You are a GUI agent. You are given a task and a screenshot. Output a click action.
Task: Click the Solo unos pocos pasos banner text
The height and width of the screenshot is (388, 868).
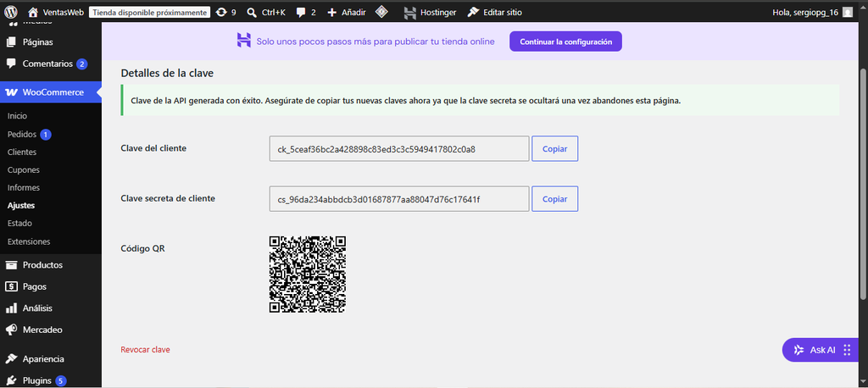pyautogui.click(x=376, y=42)
